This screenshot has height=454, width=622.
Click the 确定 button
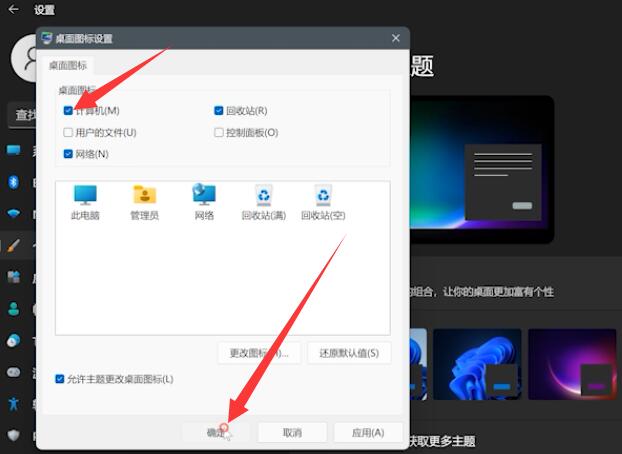(x=216, y=433)
